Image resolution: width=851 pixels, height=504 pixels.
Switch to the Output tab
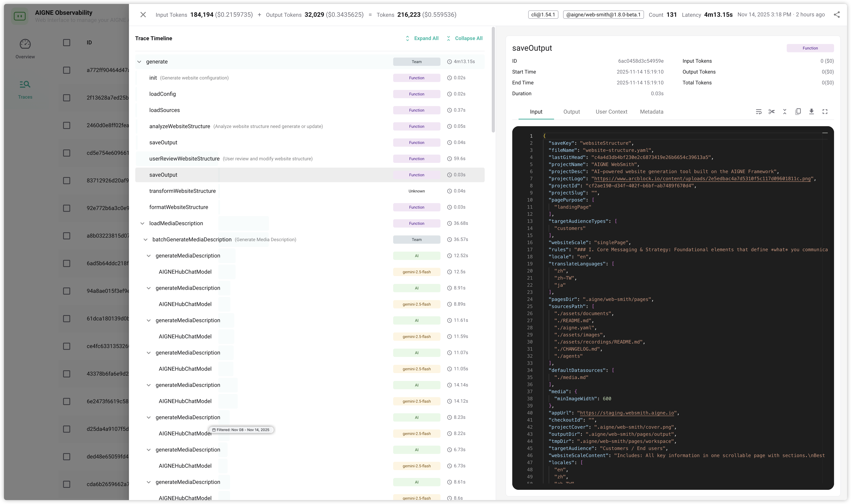(572, 111)
